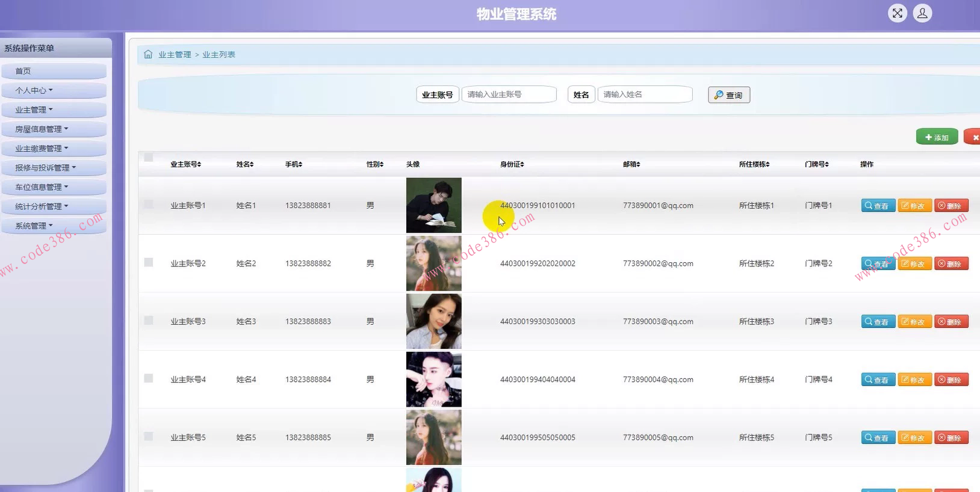Screen dimensions: 980x492
Task: Expand the 报修与投诉管理 menu
Action: click(x=54, y=168)
